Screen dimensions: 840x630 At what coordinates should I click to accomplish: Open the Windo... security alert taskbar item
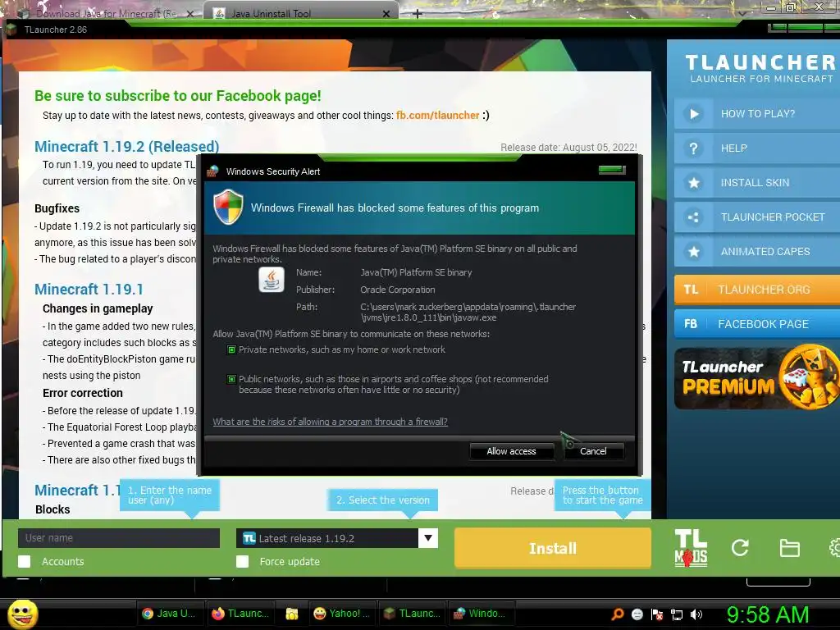(x=480, y=614)
